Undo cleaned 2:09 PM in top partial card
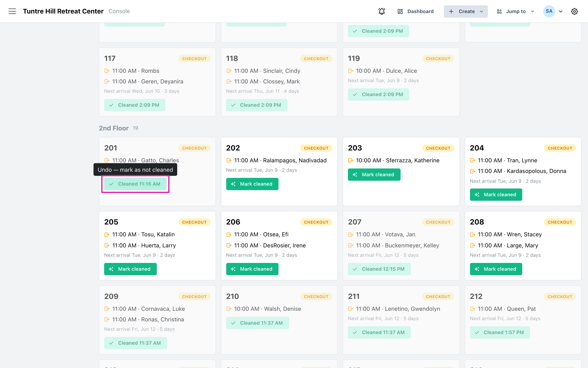 pos(378,31)
